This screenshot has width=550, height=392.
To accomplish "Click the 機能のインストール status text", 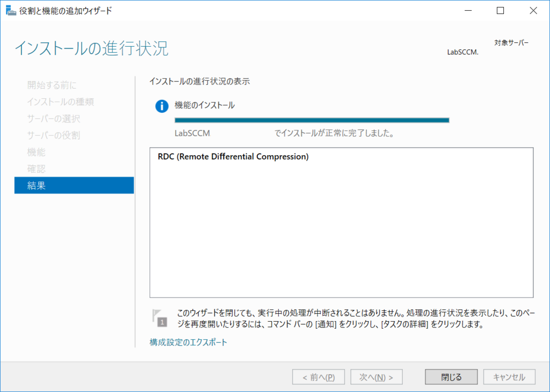I will 205,105.
